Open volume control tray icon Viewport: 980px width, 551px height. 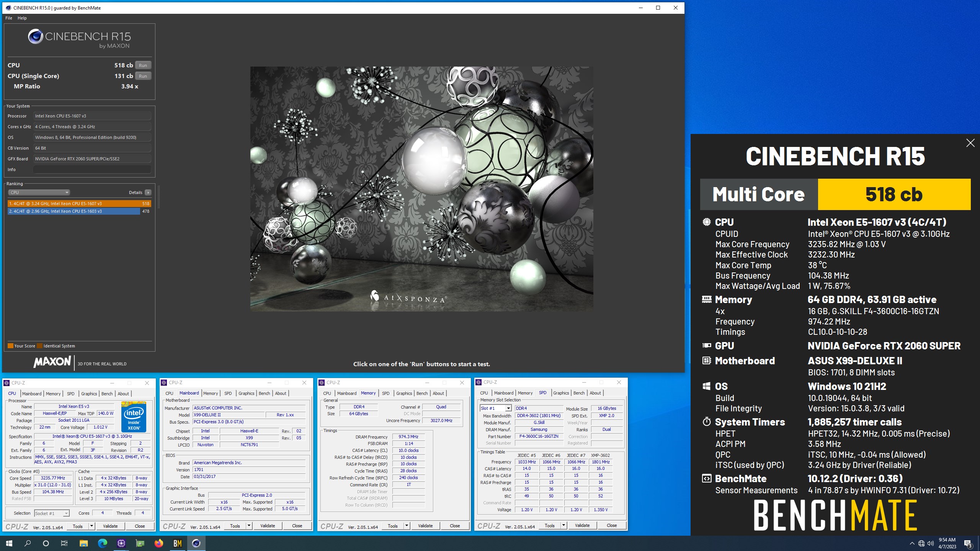931,543
